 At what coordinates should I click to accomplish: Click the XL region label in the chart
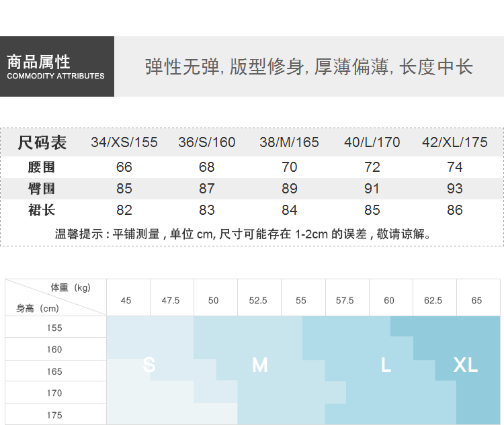(465, 365)
